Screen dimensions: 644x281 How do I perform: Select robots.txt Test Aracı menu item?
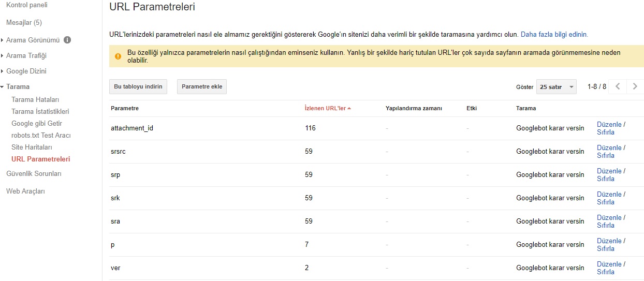(41, 135)
